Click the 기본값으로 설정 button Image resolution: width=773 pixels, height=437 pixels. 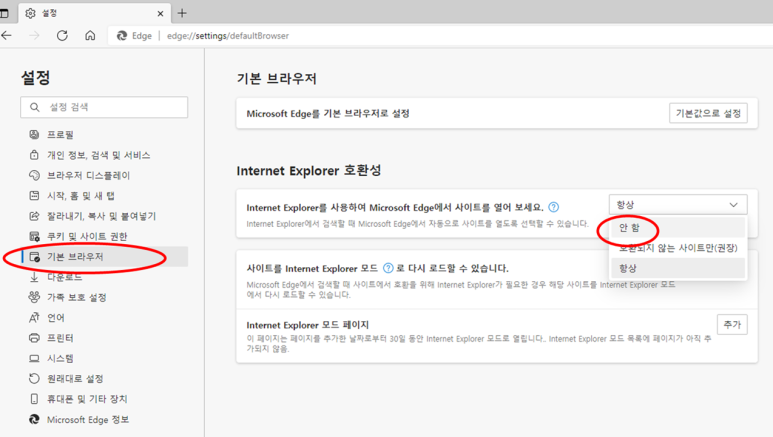[708, 113]
